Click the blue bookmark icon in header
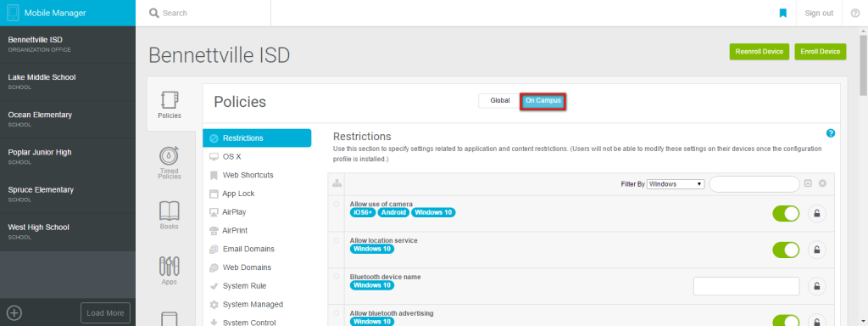868x326 pixels. click(x=782, y=13)
